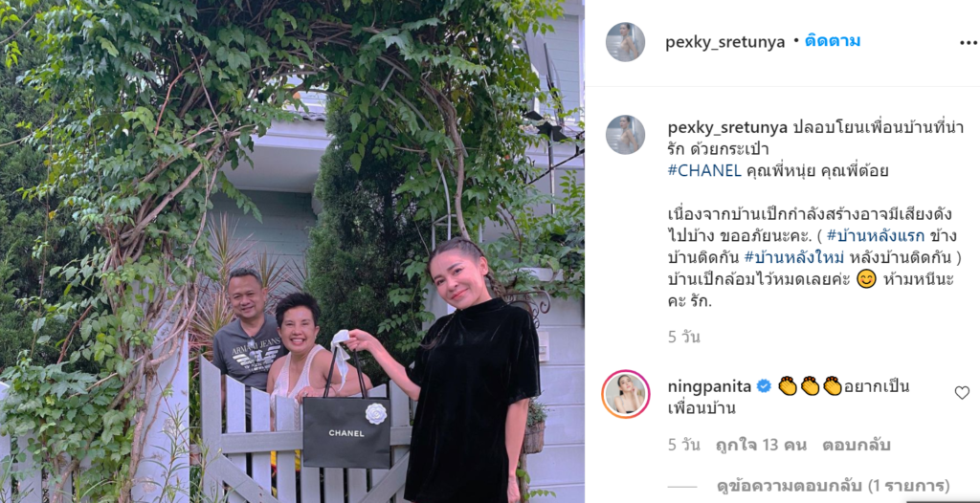This screenshot has height=503, width=980.
Task: Open the #CHANEL hashtag link
Action: tap(704, 170)
